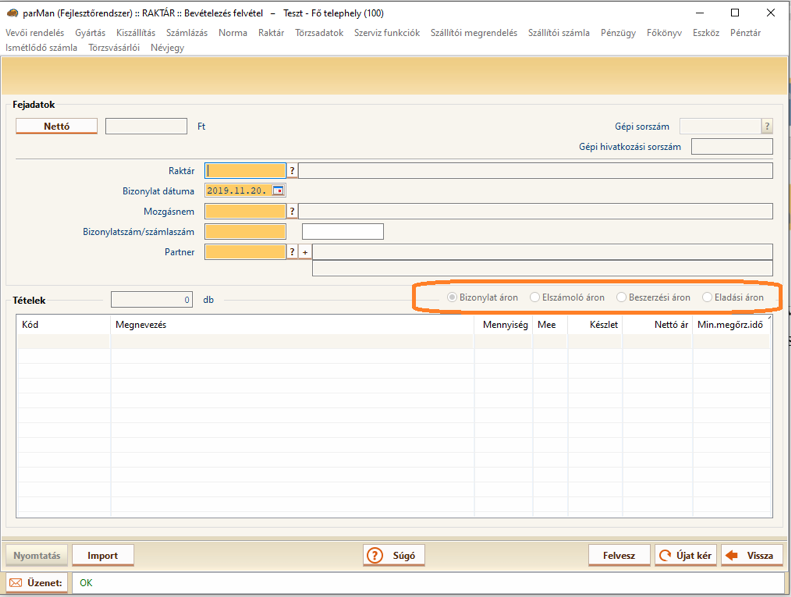
Task: Open help with the Súgó button
Action: (x=394, y=556)
